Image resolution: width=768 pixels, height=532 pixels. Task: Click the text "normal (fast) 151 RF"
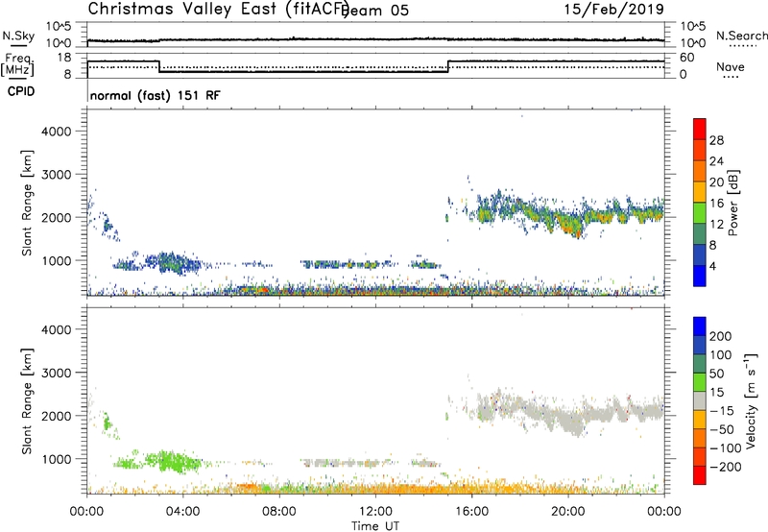pos(156,95)
